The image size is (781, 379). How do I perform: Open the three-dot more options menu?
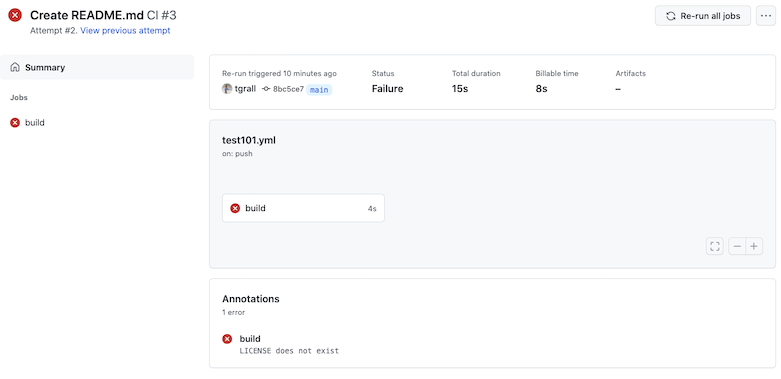(766, 16)
